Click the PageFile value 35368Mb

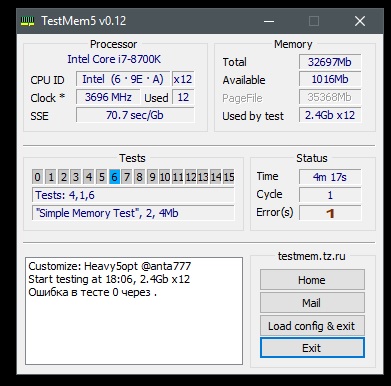[330, 97]
